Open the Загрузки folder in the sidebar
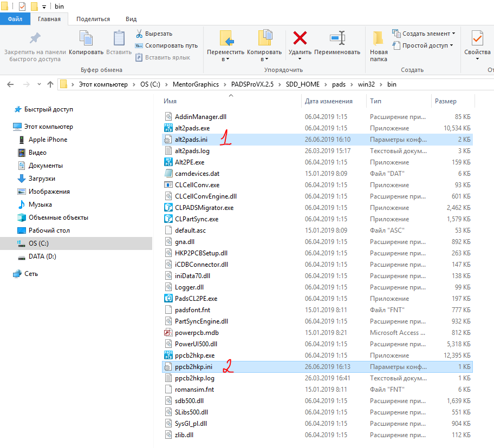 click(x=42, y=179)
